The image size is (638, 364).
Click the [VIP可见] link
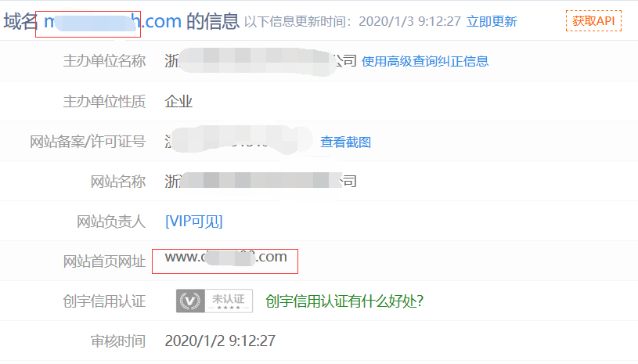coord(193,222)
